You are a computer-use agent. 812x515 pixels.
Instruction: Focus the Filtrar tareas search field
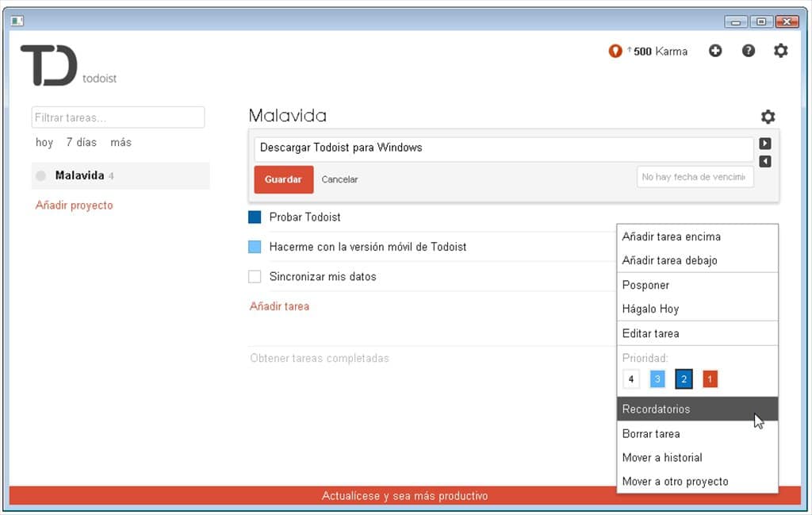[118, 117]
